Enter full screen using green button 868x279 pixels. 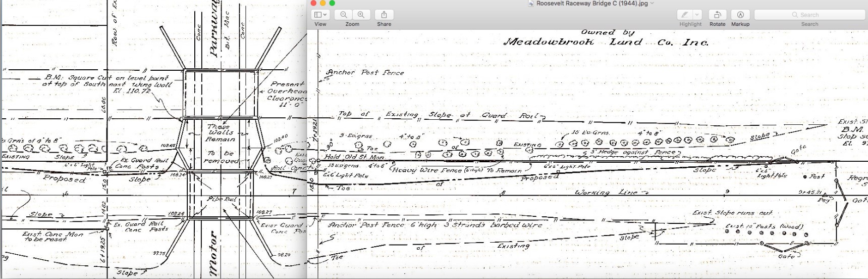click(x=332, y=3)
